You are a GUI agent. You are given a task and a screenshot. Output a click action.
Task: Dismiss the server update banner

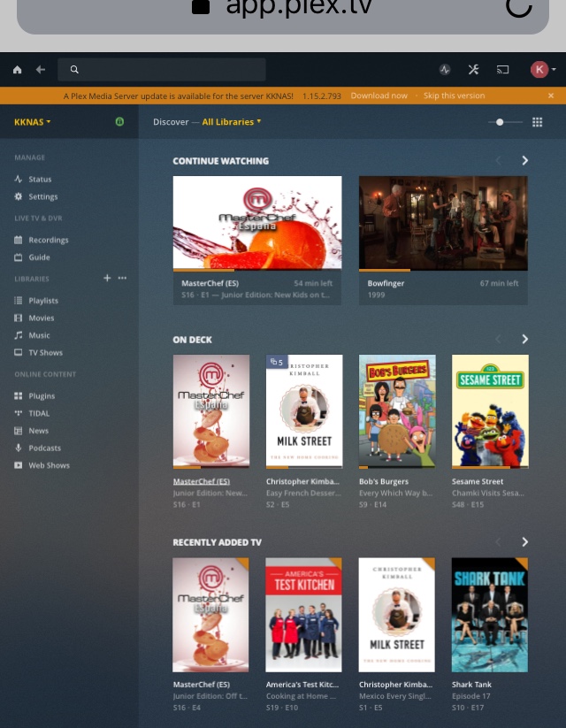click(551, 96)
